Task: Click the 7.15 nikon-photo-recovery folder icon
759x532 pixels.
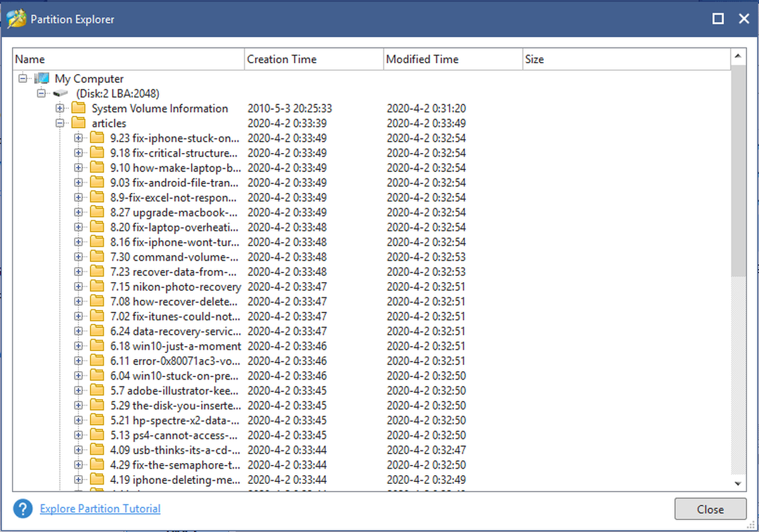Action: [97, 287]
